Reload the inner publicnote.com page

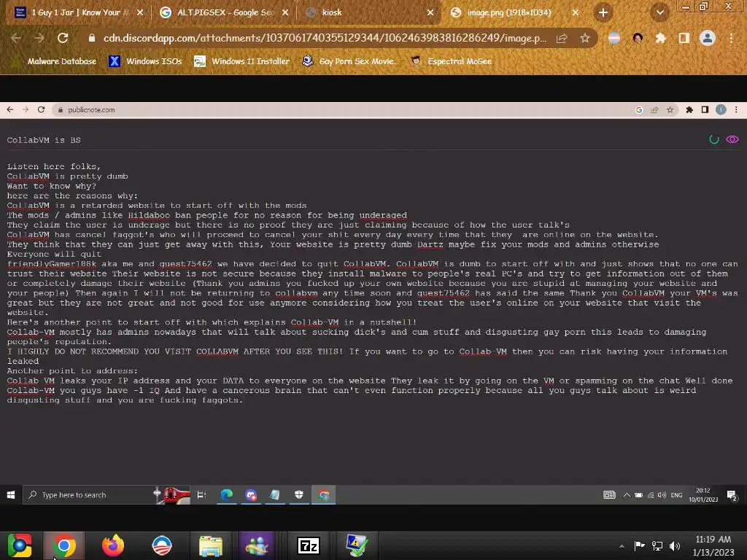41,109
